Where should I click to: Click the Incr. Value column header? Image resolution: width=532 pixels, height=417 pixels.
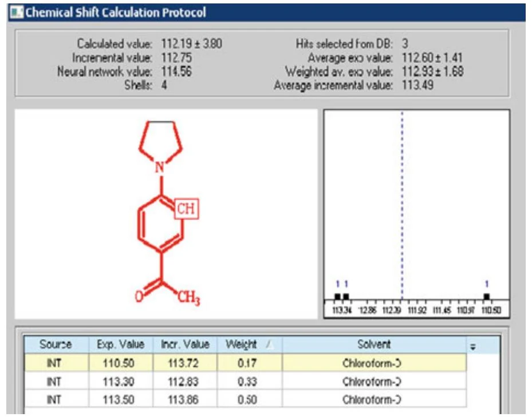(x=185, y=344)
